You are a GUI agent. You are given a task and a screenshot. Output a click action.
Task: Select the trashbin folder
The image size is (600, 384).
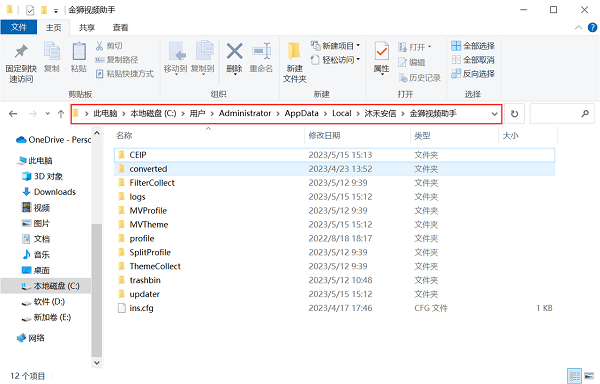click(x=334, y=280)
